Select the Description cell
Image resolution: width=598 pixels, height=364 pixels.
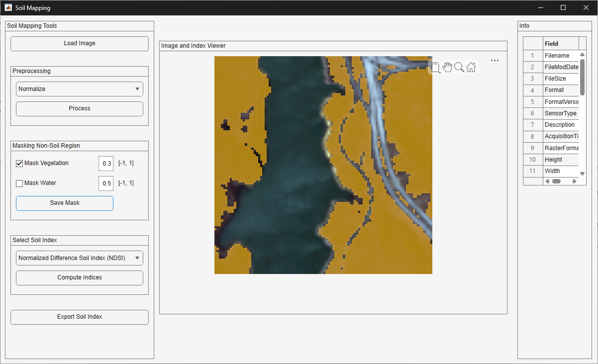pos(561,125)
